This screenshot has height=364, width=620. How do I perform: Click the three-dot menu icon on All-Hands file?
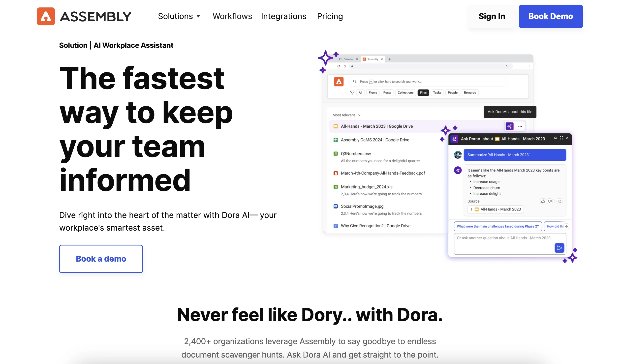[x=520, y=126]
